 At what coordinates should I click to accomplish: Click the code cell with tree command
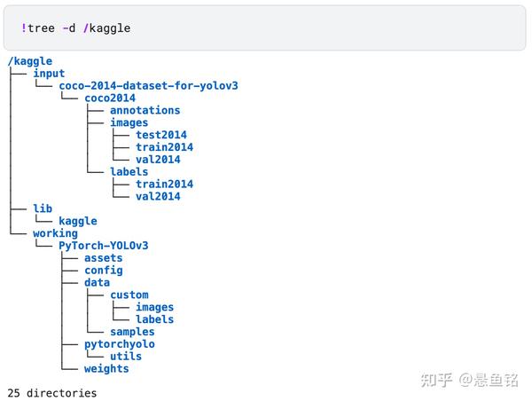click(264, 28)
